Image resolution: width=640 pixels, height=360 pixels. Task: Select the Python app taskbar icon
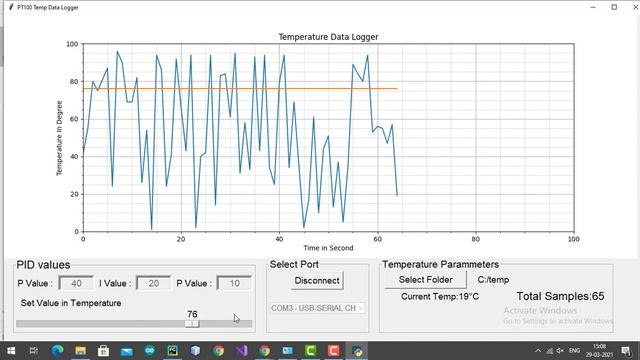point(357,351)
